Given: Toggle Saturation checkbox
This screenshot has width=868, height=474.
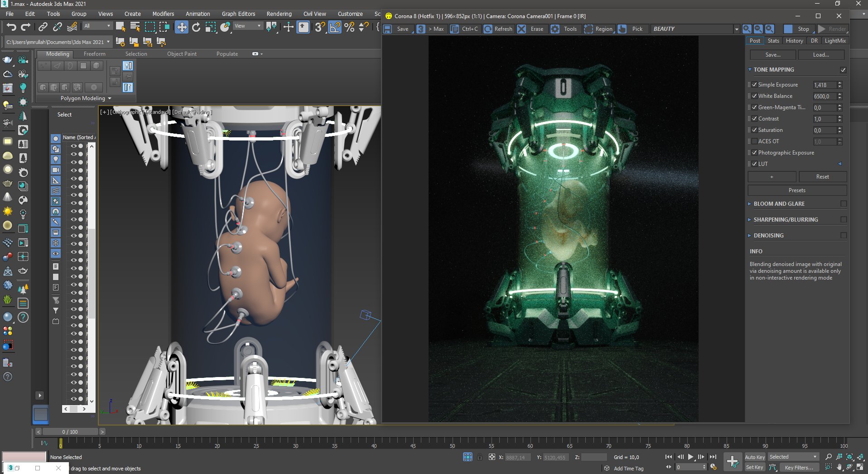Looking at the screenshot, I should point(755,130).
